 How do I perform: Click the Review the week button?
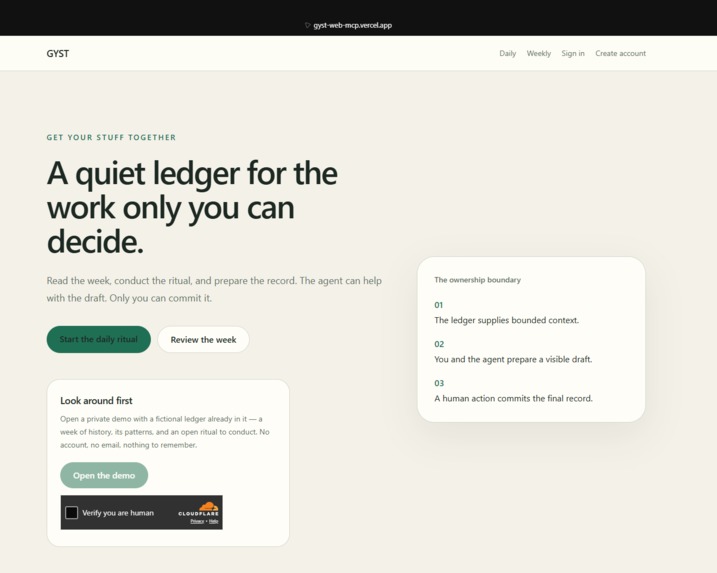pos(203,340)
